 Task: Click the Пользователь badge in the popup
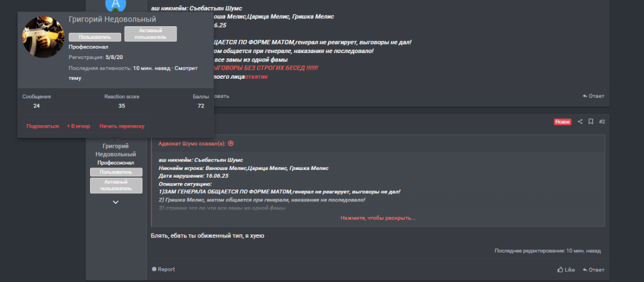pos(95,37)
